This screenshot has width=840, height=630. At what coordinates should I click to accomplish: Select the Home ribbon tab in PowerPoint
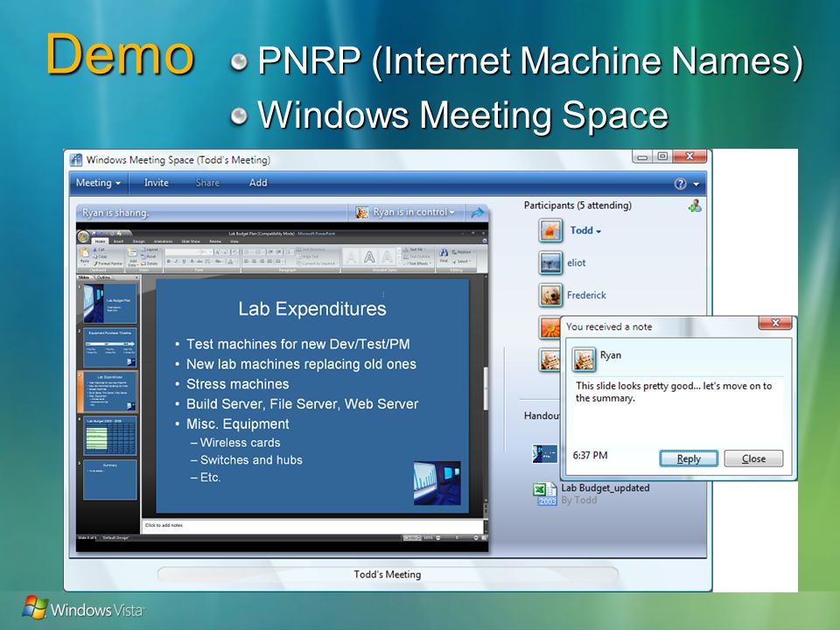coord(100,241)
